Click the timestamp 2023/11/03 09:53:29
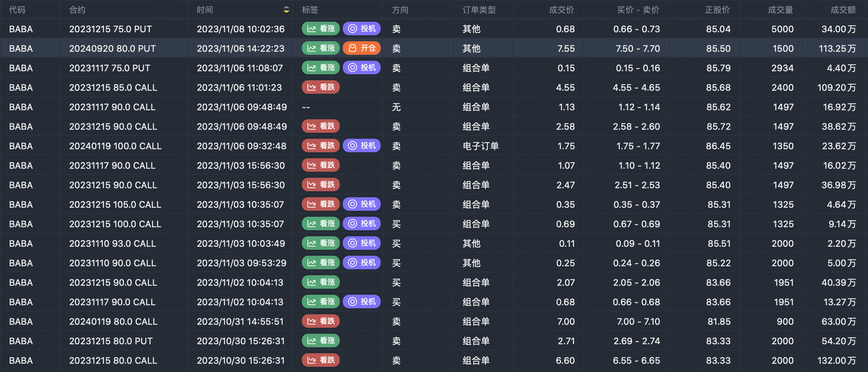 (242, 263)
